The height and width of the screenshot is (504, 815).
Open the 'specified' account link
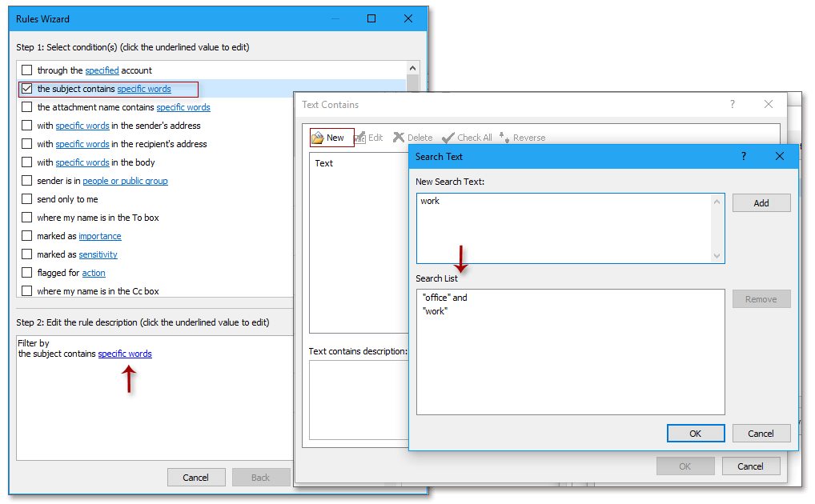click(102, 70)
